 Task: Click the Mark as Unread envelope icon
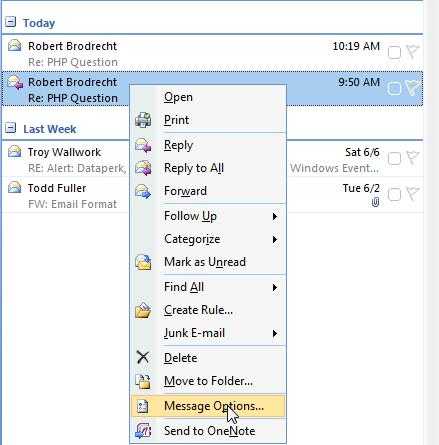pos(143,262)
